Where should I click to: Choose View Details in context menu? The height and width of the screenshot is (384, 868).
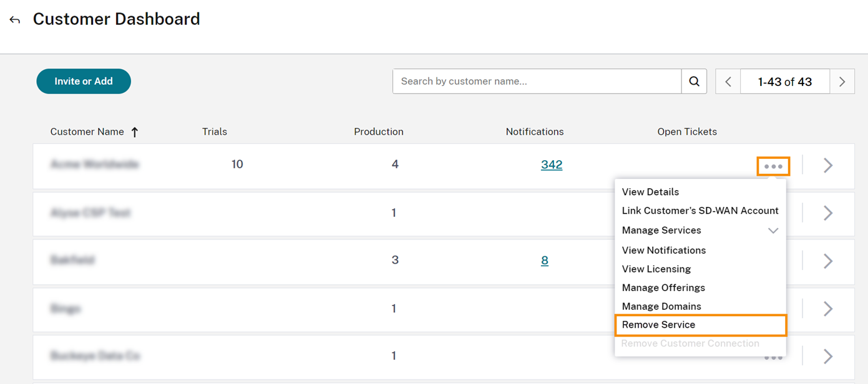coord(650,192)
